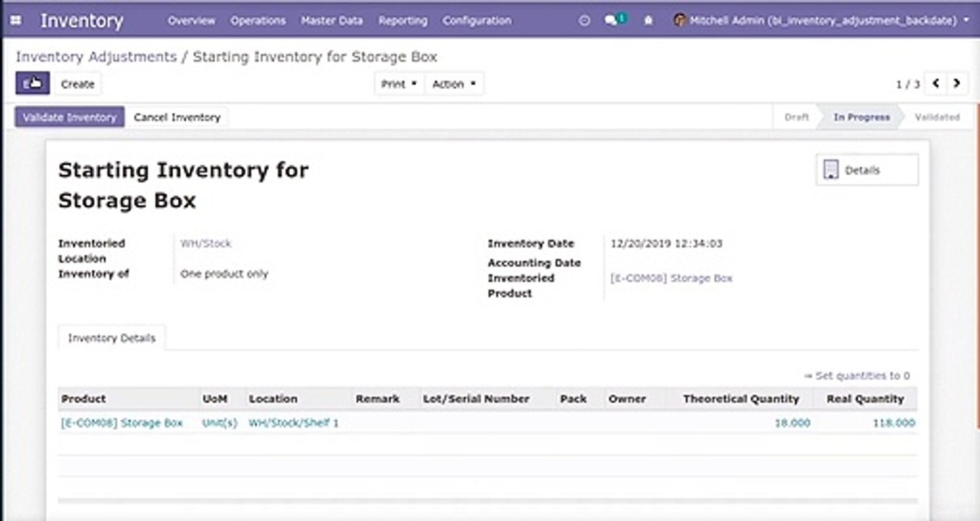
Task: Click the One product only value
Action: pyautogui.click(x=224, y=274)
